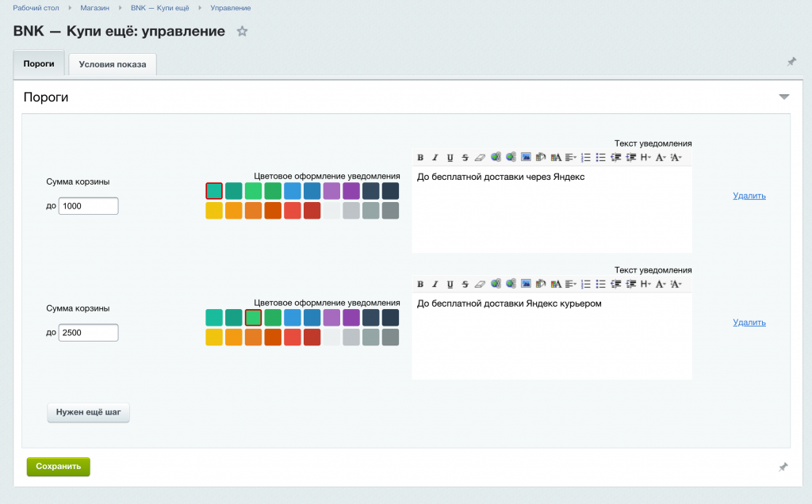This screenshot has height=504, width=812.
Task: Click Удалить for the 2500 threshold
Action: point(749,323)
